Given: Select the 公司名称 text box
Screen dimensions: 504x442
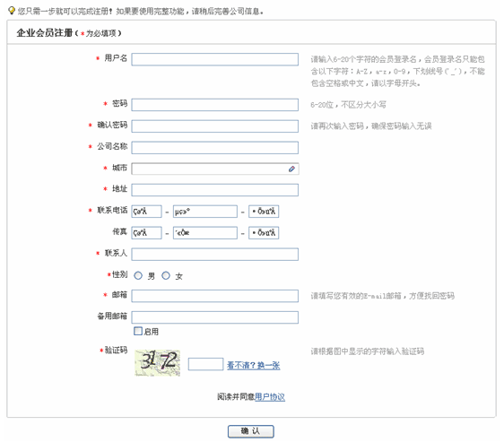Looking at the screenshot, I should [x=215, y=148].
